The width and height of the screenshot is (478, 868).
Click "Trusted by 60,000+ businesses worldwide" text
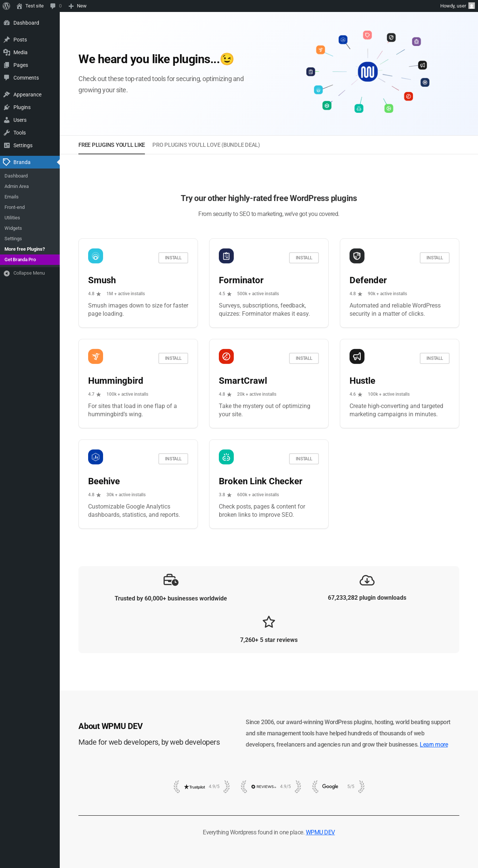[171, 599]
